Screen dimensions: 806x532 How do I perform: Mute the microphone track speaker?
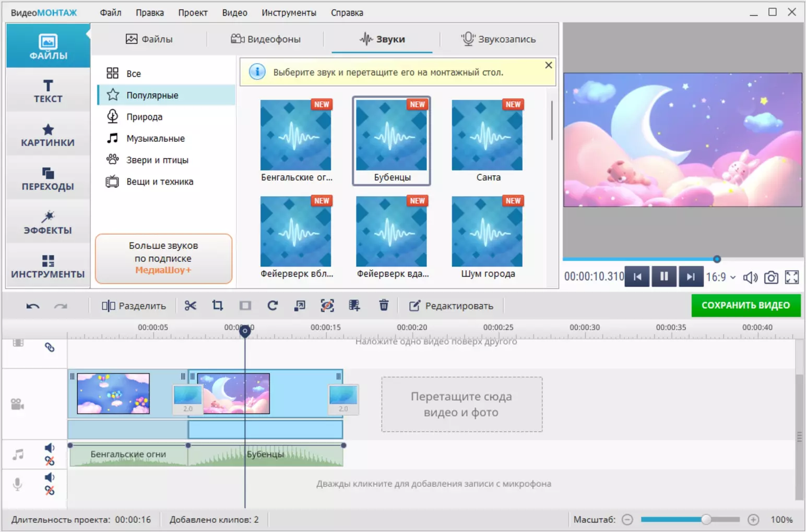click(50, 477)
